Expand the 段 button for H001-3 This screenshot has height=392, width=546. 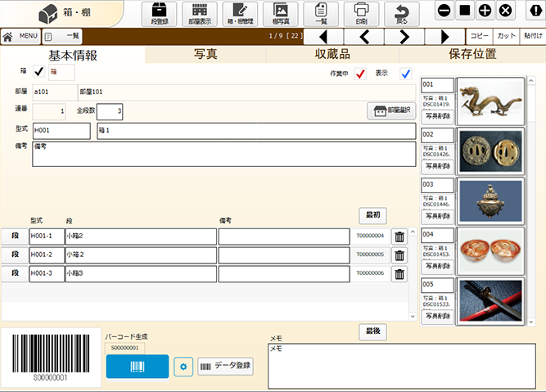click(x=14, y=273)
